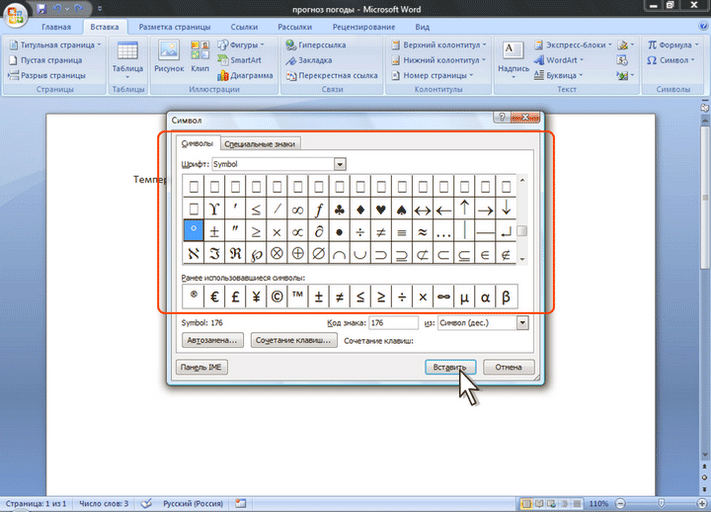Open the Формула equation dropdown
This screenshot has height=512, width=711.
[x=696, y=45]
